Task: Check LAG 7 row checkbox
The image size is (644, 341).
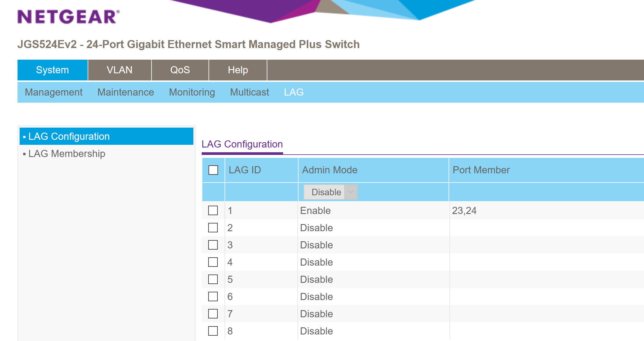Action: (213, 314)
